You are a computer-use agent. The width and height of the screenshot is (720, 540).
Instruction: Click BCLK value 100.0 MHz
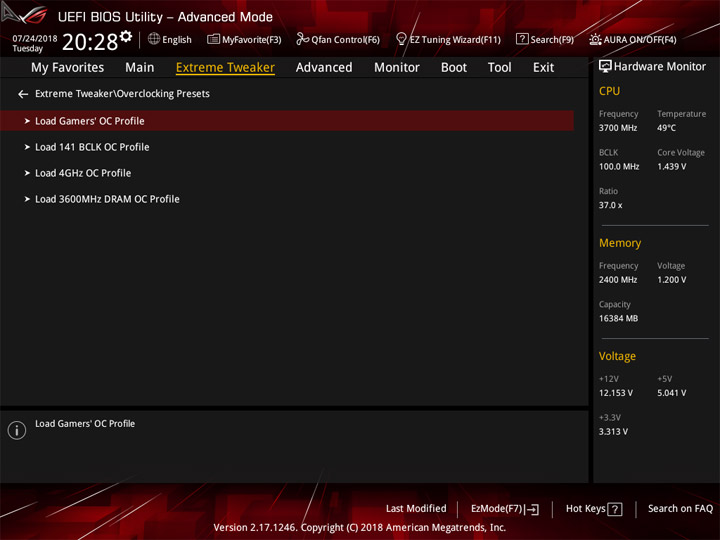pyautogui.click(x=619, y=167)
